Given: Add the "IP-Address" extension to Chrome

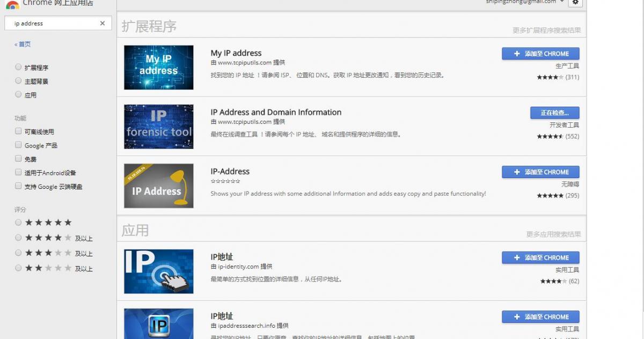Looking at the screenshot, I should 540,172.
